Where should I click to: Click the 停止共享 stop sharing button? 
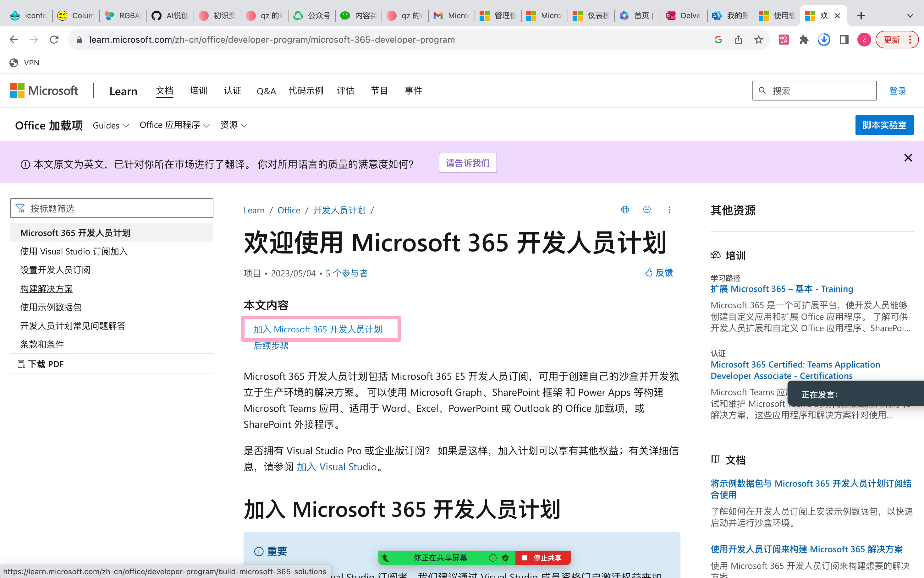[x=543, y=558]
